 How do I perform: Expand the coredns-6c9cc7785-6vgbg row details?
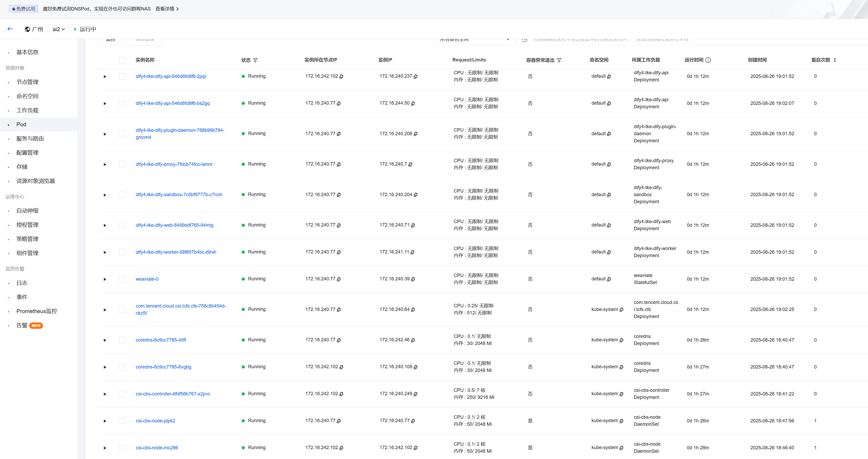pos(105,367)
